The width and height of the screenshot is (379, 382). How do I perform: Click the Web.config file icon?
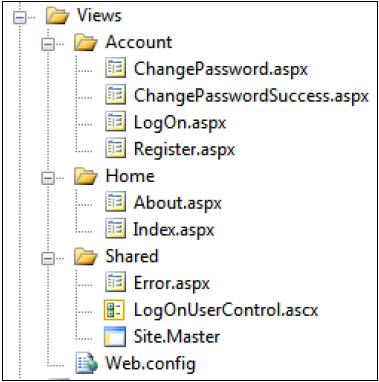tap(87, 363)
